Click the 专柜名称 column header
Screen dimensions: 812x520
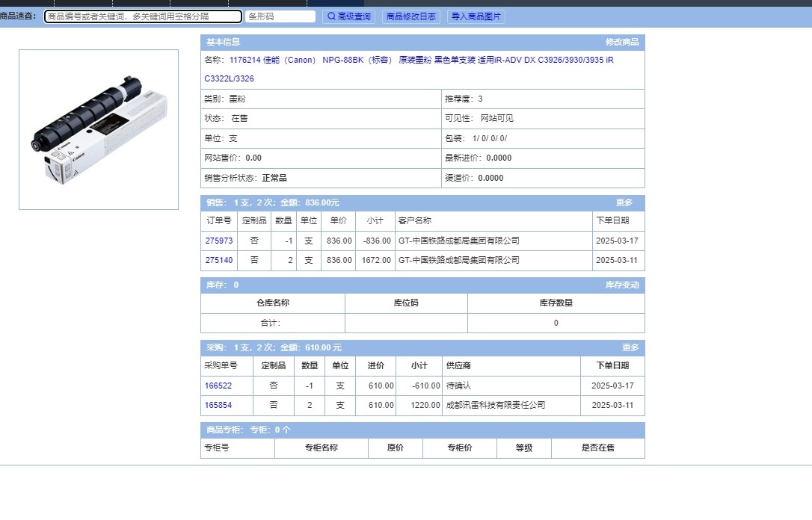321,448
